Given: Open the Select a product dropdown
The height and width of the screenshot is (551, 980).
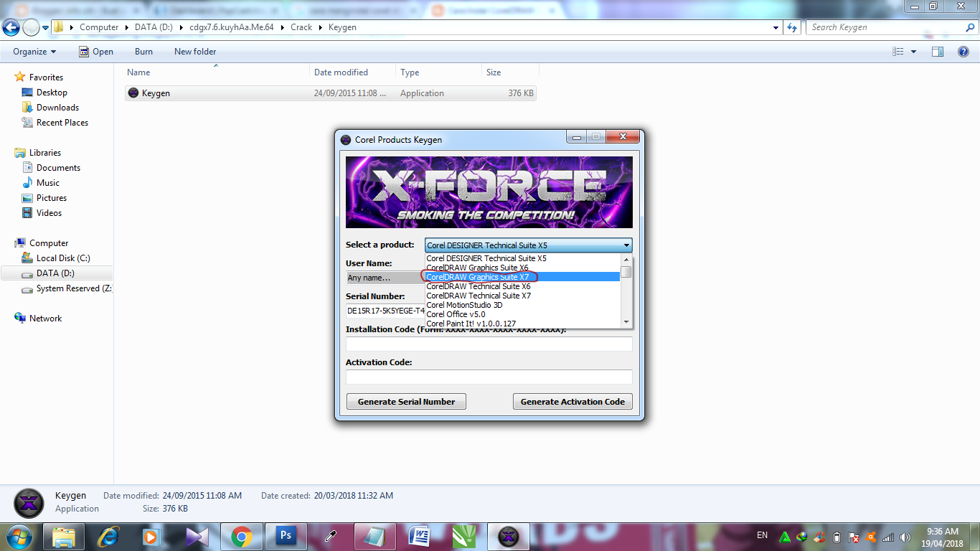Looking at the screenshot, I should tap(623, 245).
